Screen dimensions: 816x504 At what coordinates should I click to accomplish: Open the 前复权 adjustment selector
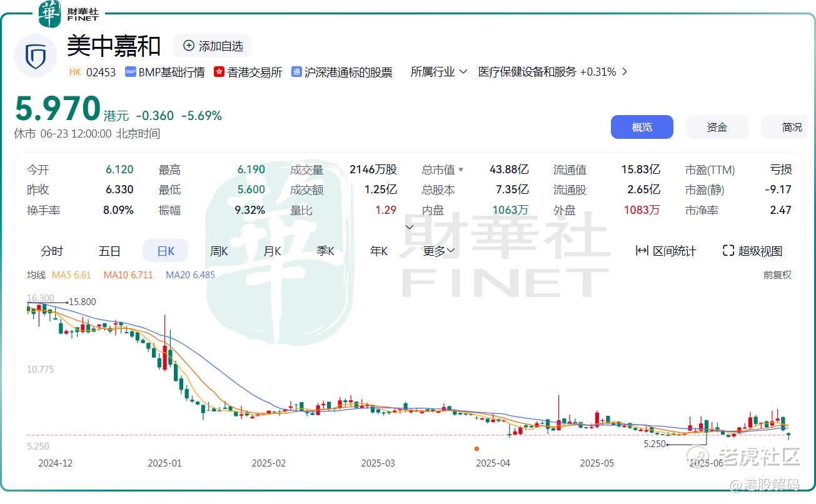pyautogui.click(x=777, y=275)
